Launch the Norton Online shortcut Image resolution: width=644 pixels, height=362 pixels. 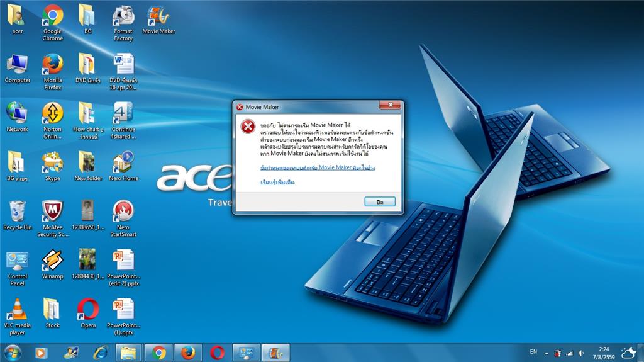coord(53,120)
